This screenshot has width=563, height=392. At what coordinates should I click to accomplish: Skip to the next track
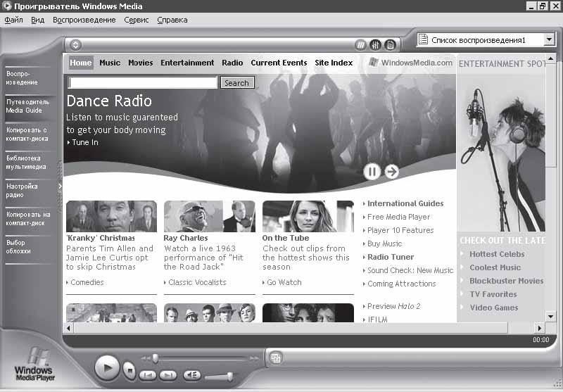click(x=167, y=375)
